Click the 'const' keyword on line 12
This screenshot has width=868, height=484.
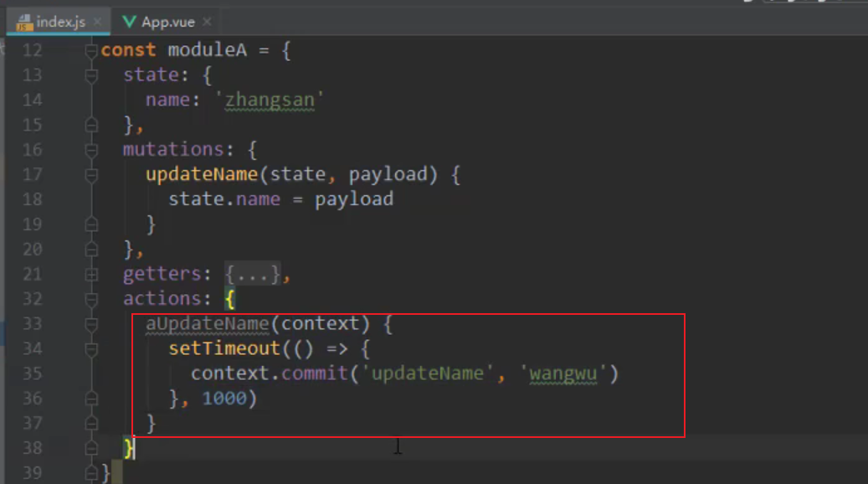tap(128, 50)
